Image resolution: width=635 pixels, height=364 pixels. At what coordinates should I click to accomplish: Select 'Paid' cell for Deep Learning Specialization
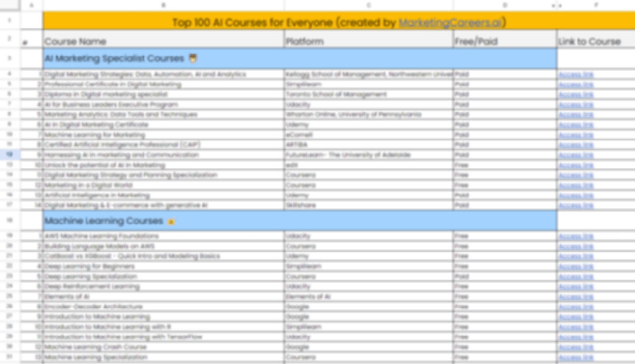point(505,277)
